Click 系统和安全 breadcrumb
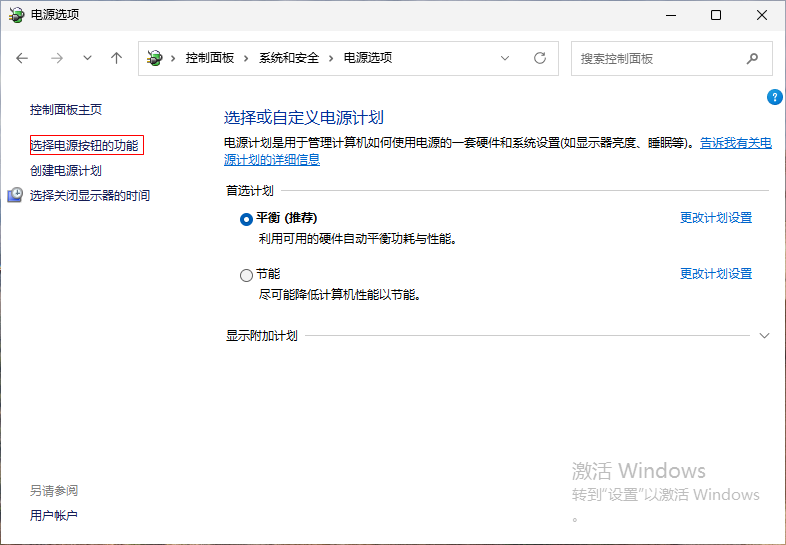The width and height of the screenshot is (786, 545). [289, 58]
